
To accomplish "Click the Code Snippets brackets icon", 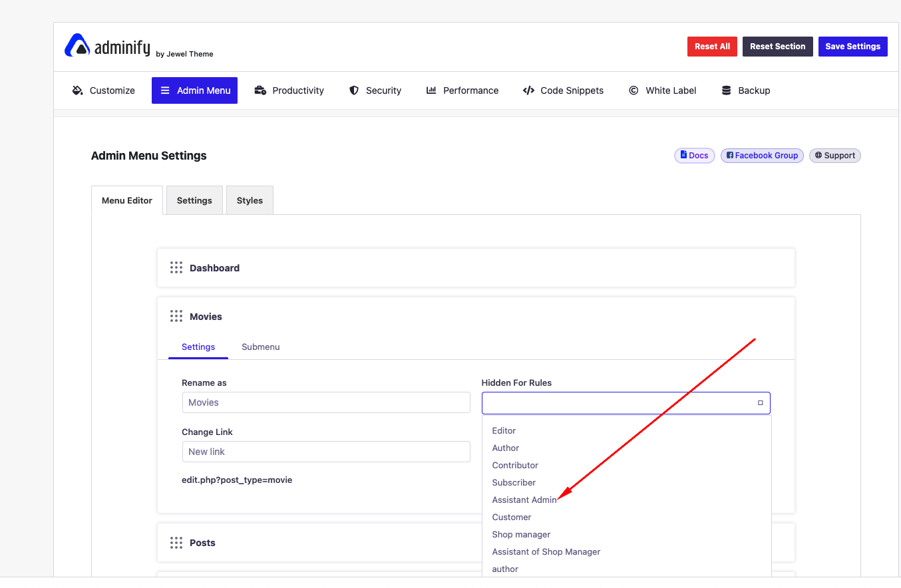I will tap(528, 90).
